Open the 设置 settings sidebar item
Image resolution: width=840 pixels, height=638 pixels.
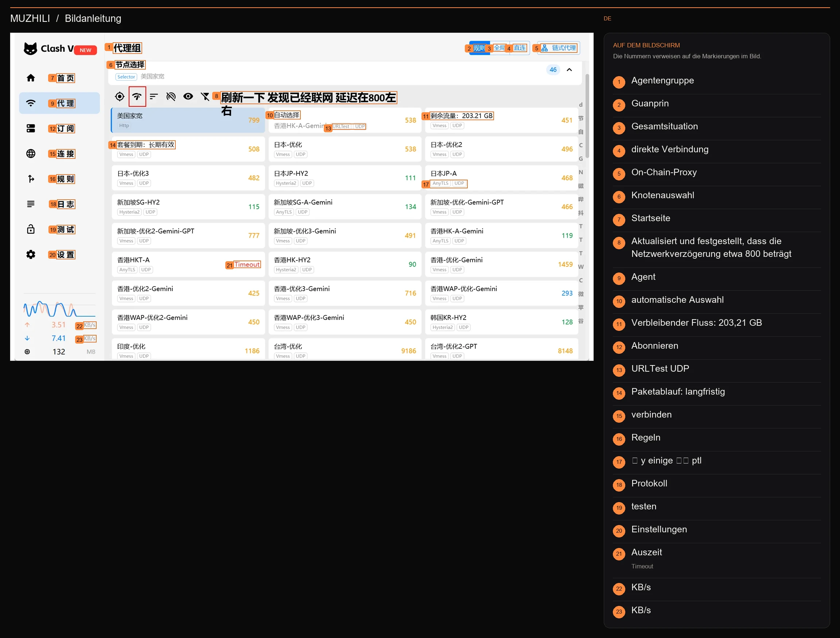[x=59, y=254]
